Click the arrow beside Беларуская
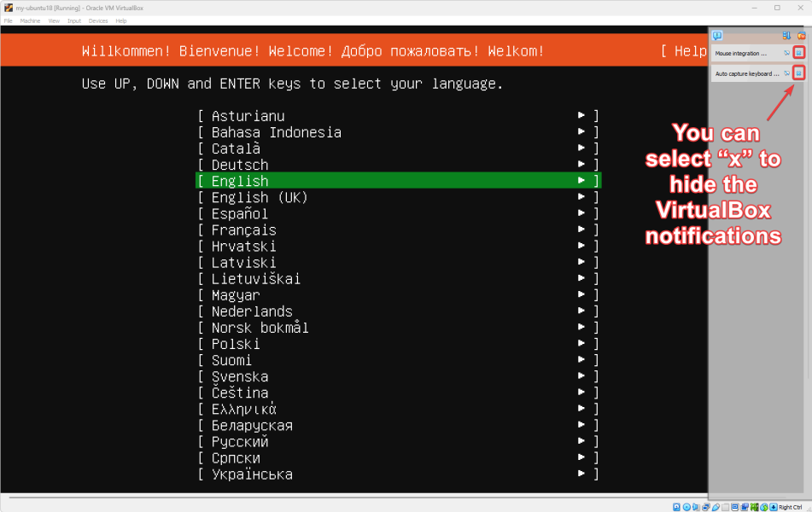 (581, 424)
